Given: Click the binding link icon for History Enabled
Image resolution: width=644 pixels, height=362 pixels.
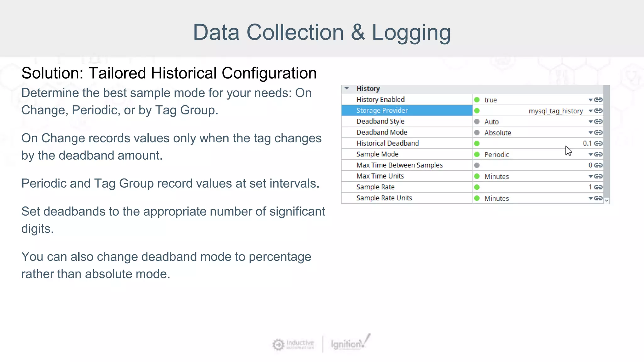Looking at the screenshot, I should point(598,100).
